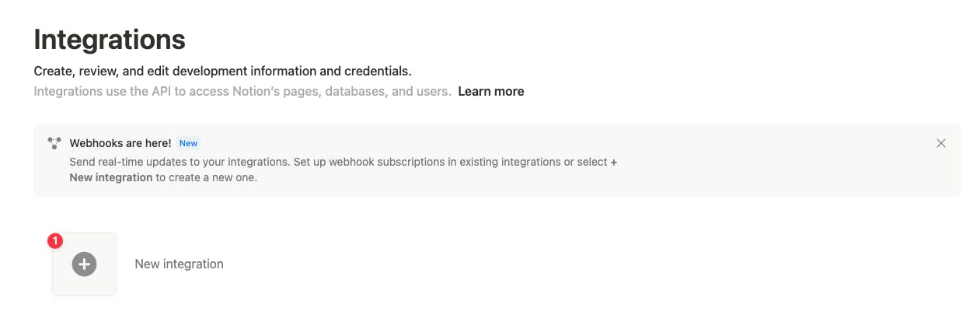This screenshot has width=980, height=329.
Task: Click the webhook icon in the banner
Action: point(54,143)
